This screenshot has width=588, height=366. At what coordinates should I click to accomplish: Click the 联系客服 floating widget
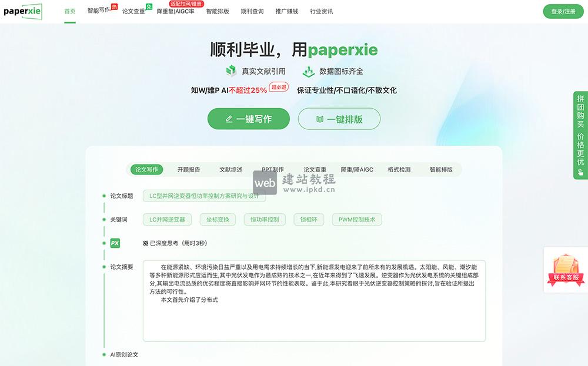pos(566,270)
